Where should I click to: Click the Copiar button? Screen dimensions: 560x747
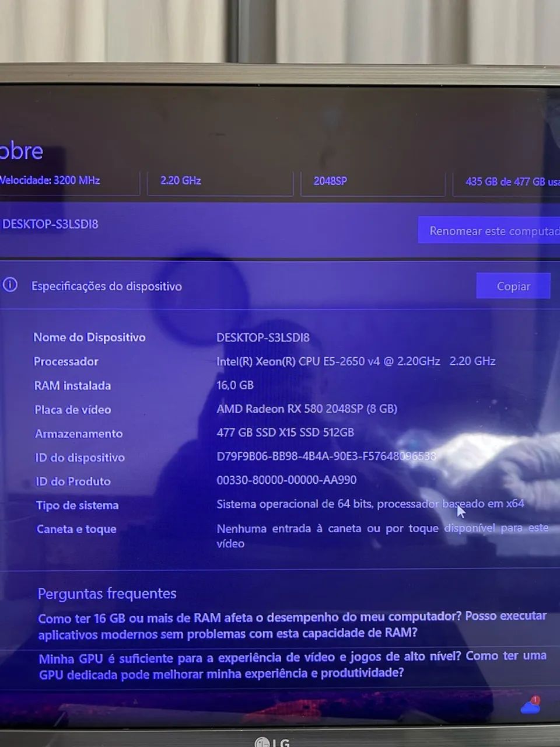(513, 286)
